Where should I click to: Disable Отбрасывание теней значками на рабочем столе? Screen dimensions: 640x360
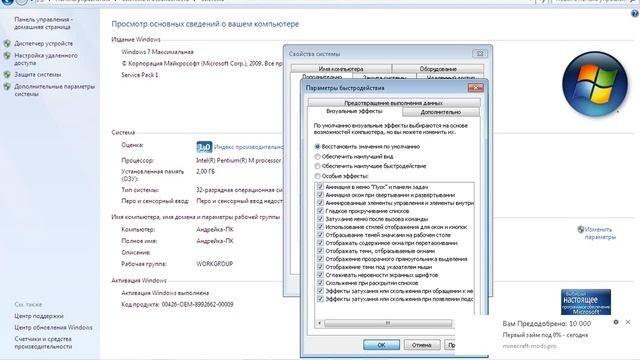[320, 235]
